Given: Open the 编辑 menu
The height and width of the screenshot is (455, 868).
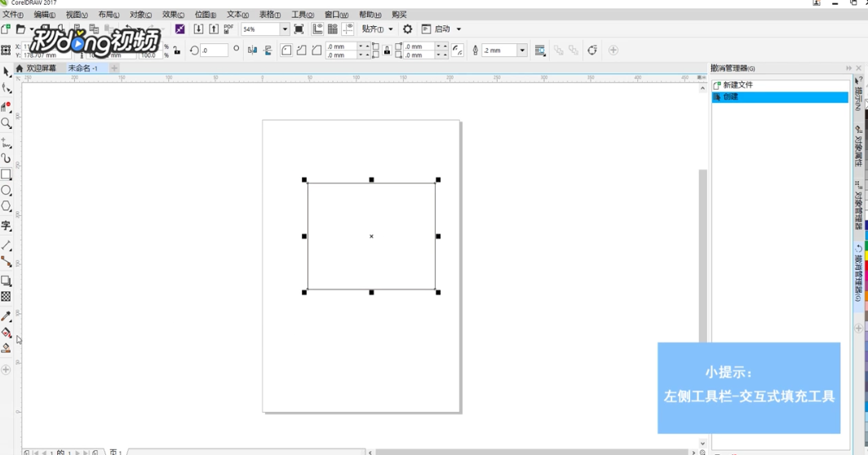Looking at the screenshot, I should point(44,15).
